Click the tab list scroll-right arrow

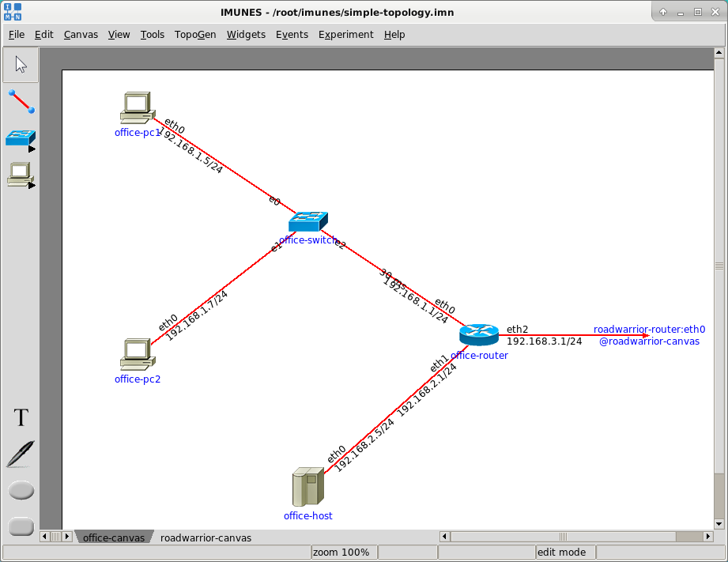(67, 537)
